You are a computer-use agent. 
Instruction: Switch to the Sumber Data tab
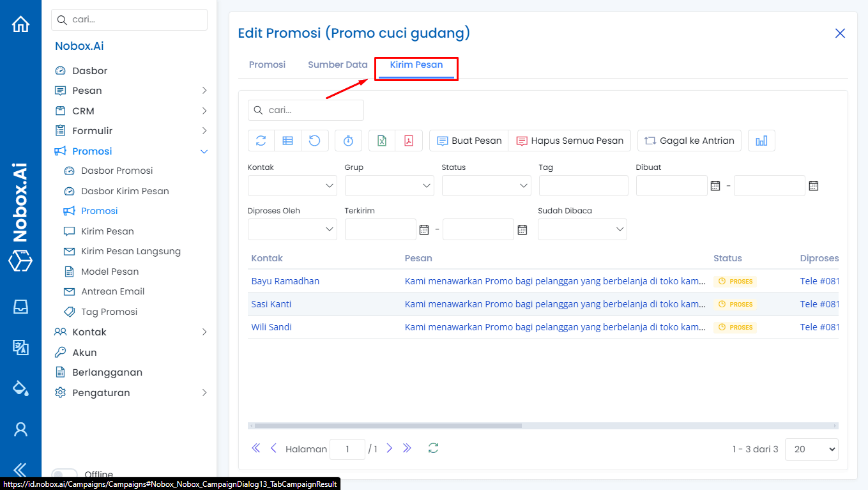[337, 65]
